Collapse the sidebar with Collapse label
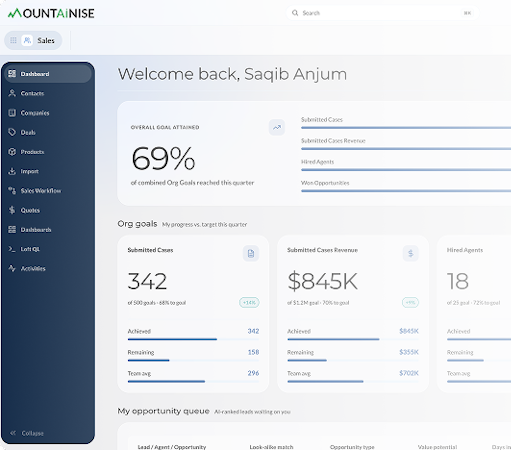This screenshot has height=450, width=511. pyautogui.click(x=33, y=433)
